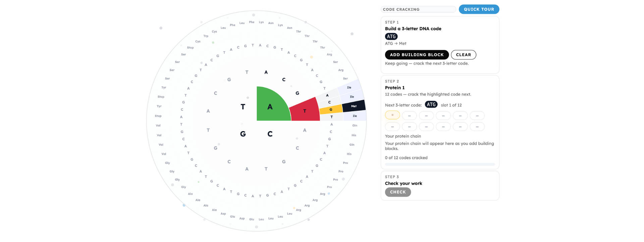Click the second slot in the first row

point(409,116)
